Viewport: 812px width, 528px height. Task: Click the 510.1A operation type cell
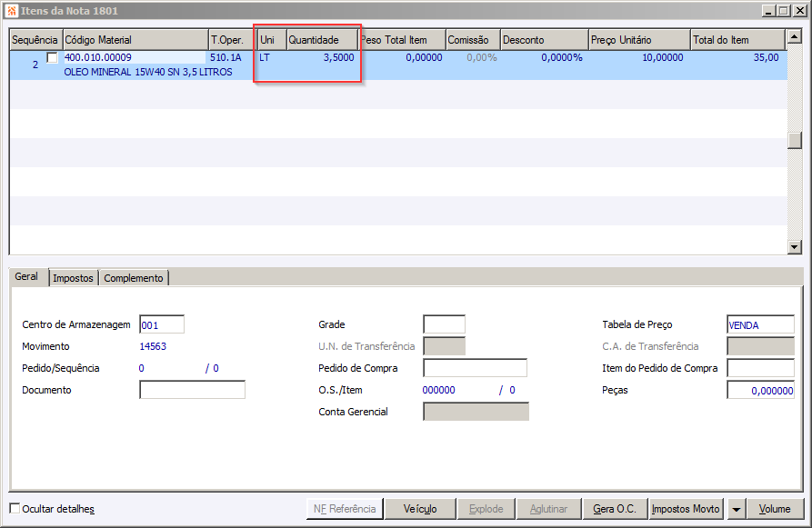coord(226,57)
